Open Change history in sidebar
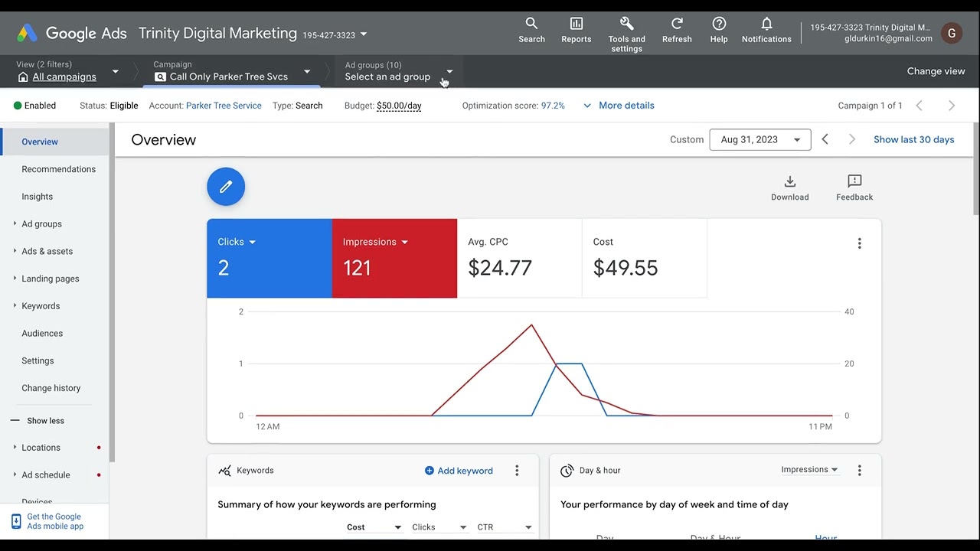The height and width of the screenshot is (551, 980). pos(51,388)
